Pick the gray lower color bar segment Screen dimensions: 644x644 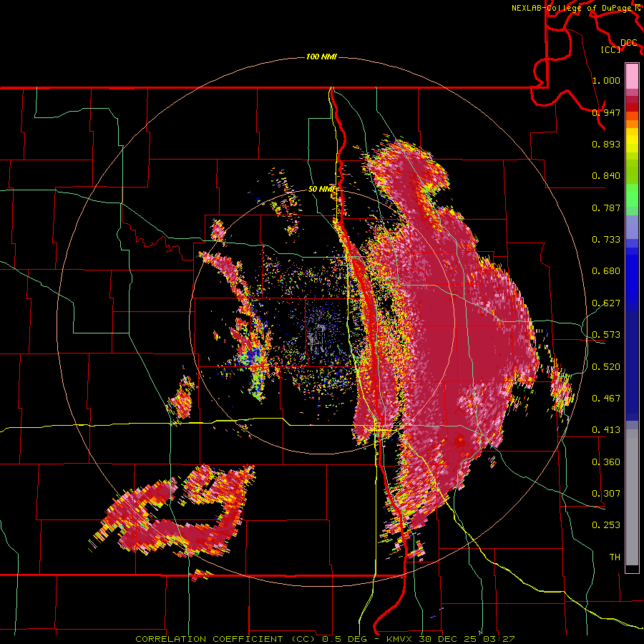coord(632,497)
